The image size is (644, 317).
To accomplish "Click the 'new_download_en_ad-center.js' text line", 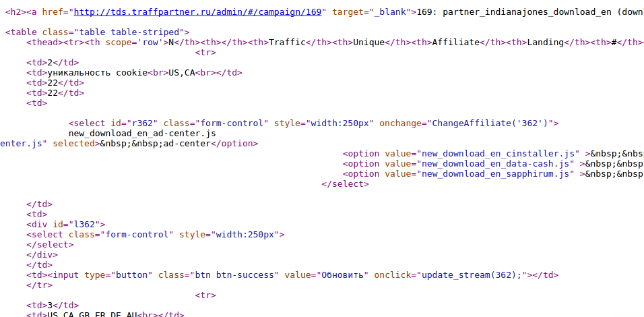I will click(142, 134).
